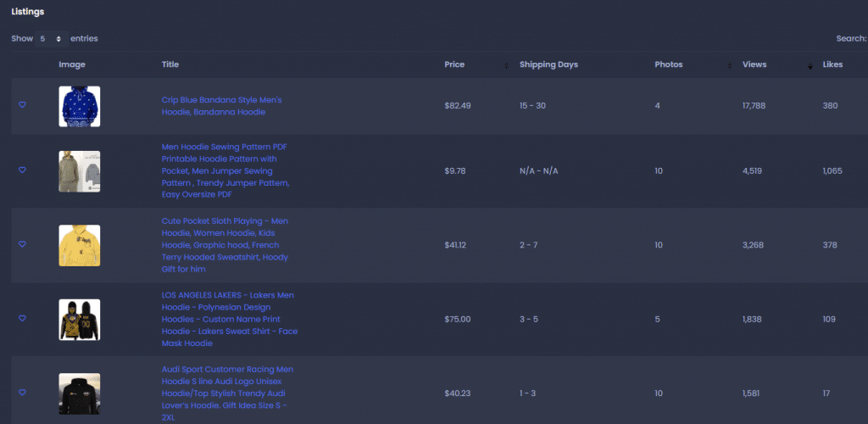This screenshot has height=424, width=868.
Task: Click photos count 5 in Lakers row
Action: [657, 320]
